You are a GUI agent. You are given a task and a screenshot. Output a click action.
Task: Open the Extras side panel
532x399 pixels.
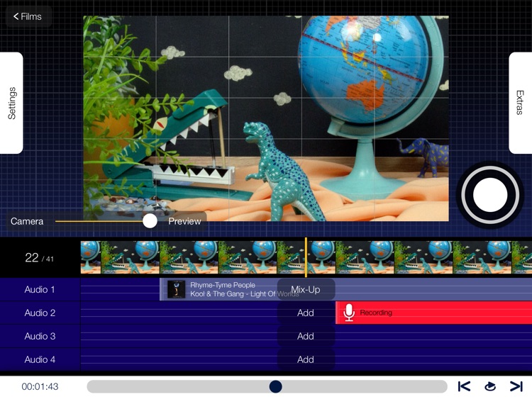pyautogui.click(x=520, y=103)
